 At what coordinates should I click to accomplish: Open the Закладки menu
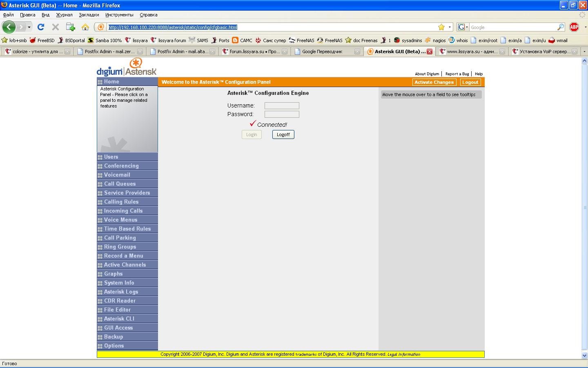[x=89, y=15]
